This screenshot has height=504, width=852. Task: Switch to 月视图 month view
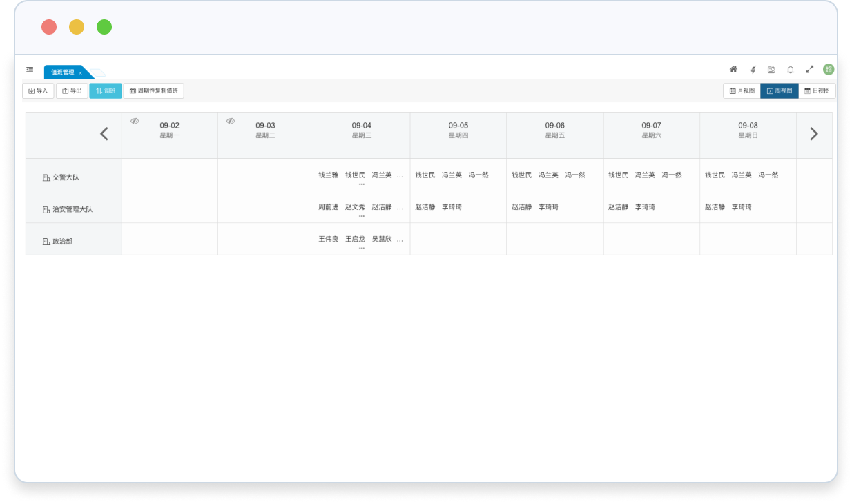742,91
